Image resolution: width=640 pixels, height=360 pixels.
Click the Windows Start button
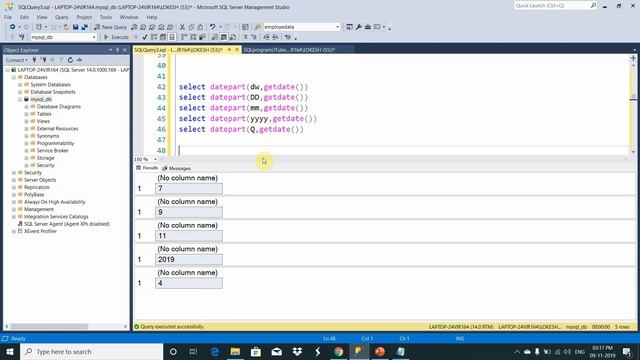click(x=10, y=351)
